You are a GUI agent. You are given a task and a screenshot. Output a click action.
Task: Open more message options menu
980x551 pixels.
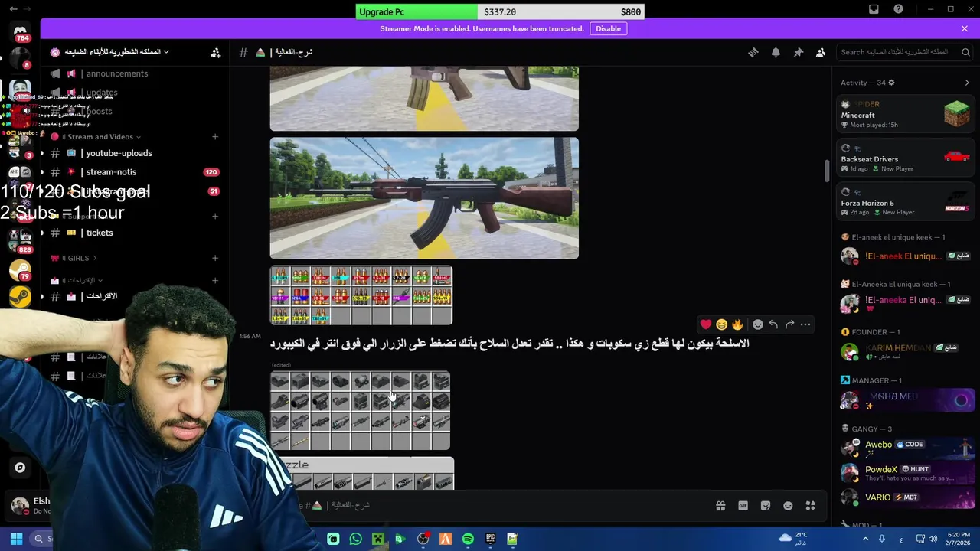[x=805, y=324]
